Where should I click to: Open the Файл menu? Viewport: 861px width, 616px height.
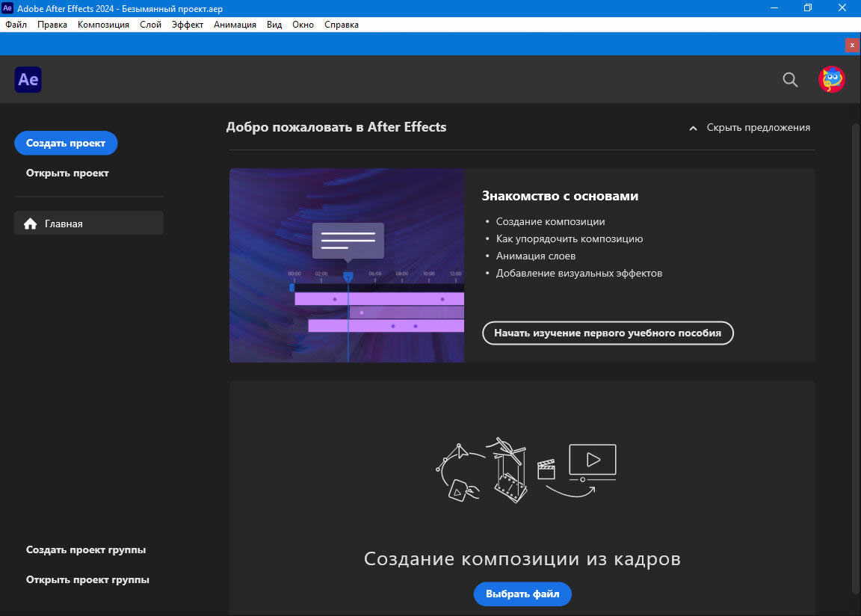[16, 25]
